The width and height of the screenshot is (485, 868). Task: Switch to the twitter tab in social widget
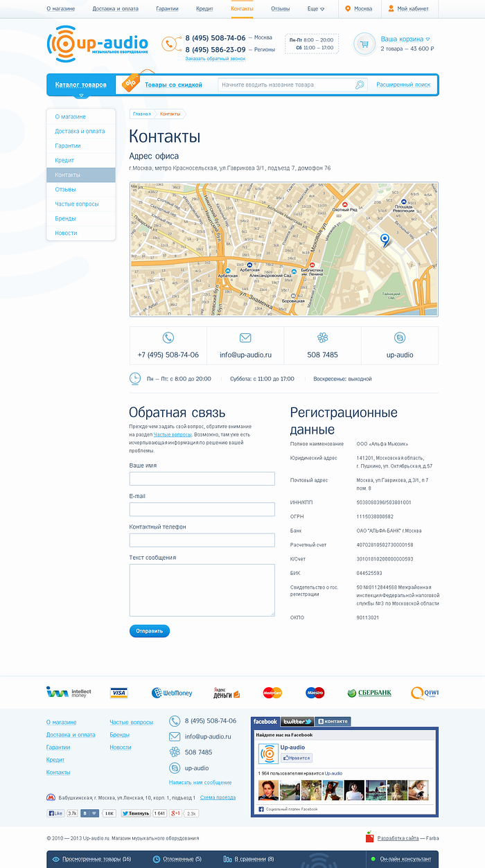pyautogui.click(x=297, y=721)
